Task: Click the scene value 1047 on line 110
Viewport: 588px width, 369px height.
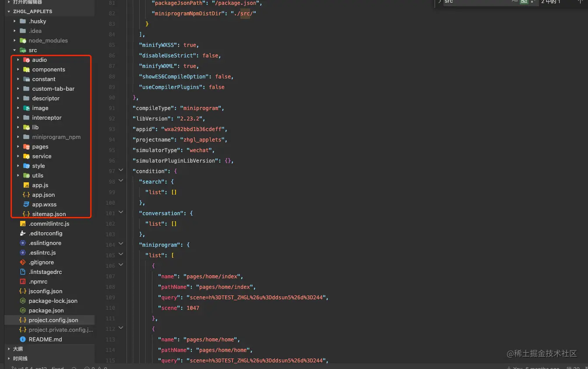Action: point(193,308)
